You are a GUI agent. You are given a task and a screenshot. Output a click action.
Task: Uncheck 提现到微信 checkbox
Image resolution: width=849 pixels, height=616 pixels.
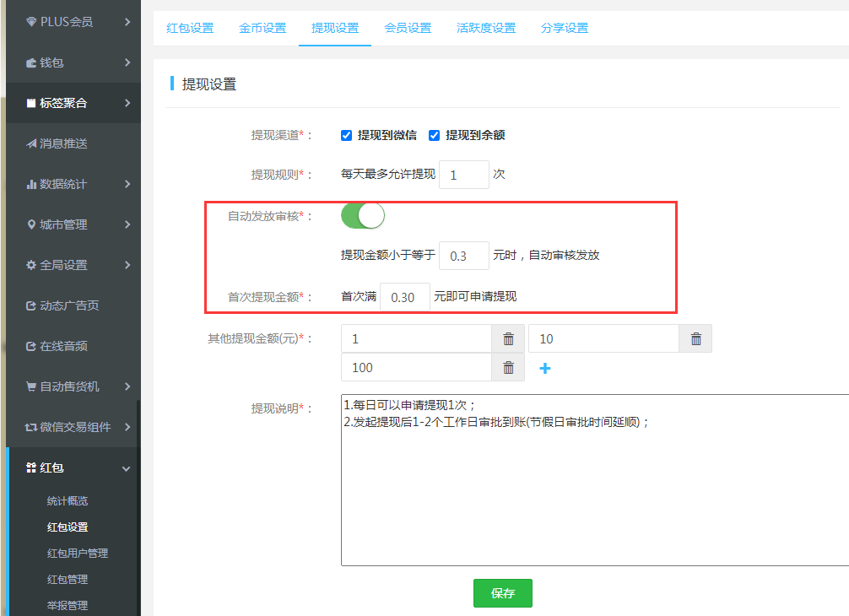(346, 135)
